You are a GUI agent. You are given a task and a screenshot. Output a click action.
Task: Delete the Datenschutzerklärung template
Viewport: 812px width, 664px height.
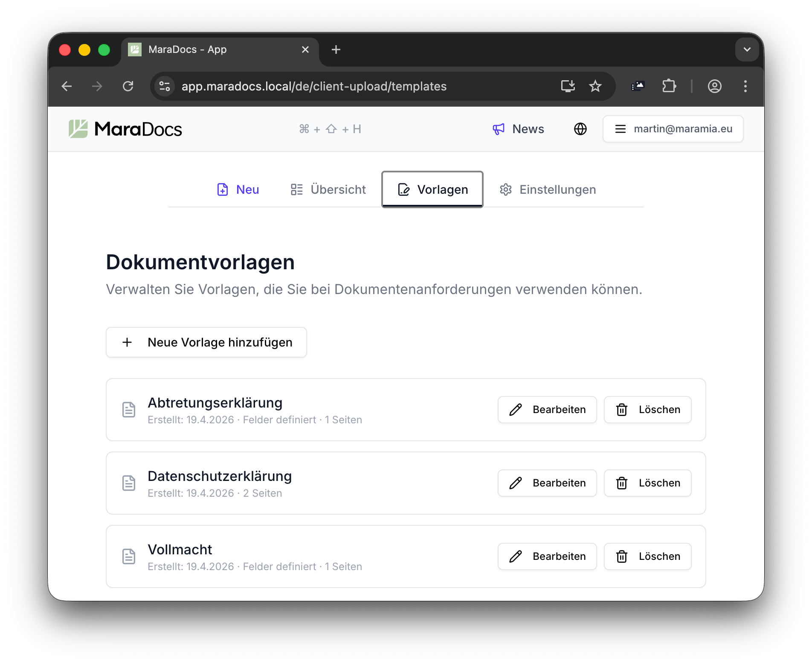[648, 483]
